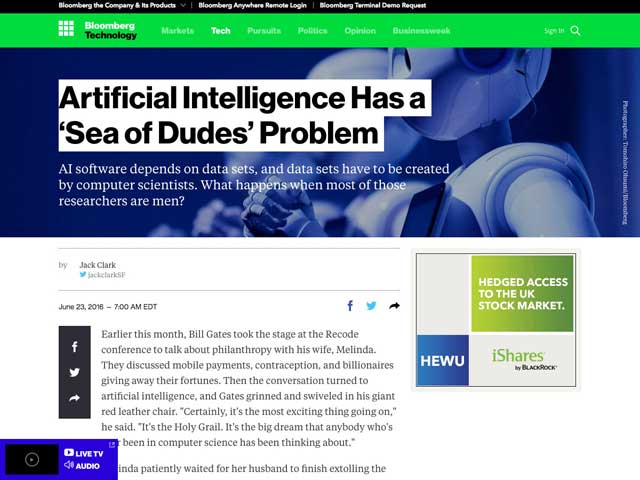Switch to Live TV stream

click(x=83, y=453)
